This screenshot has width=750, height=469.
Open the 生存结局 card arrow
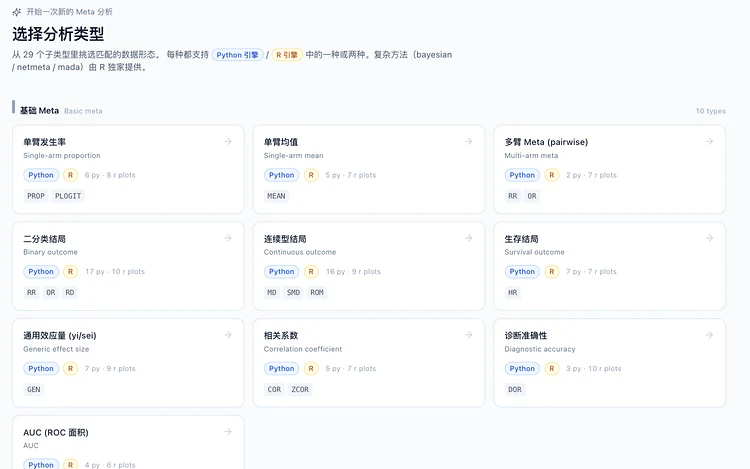[x=709, y=238]
